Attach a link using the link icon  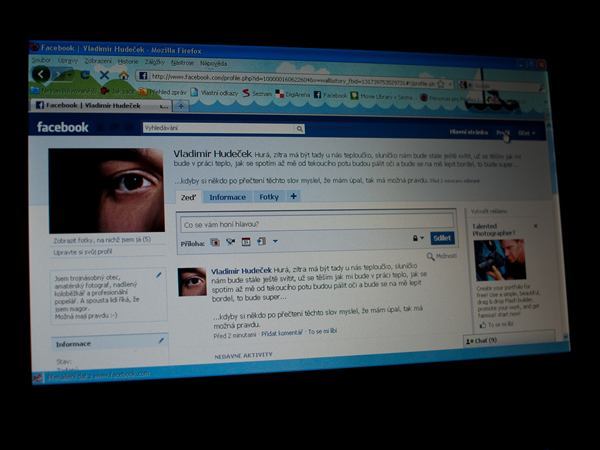[x=261, y=241]
